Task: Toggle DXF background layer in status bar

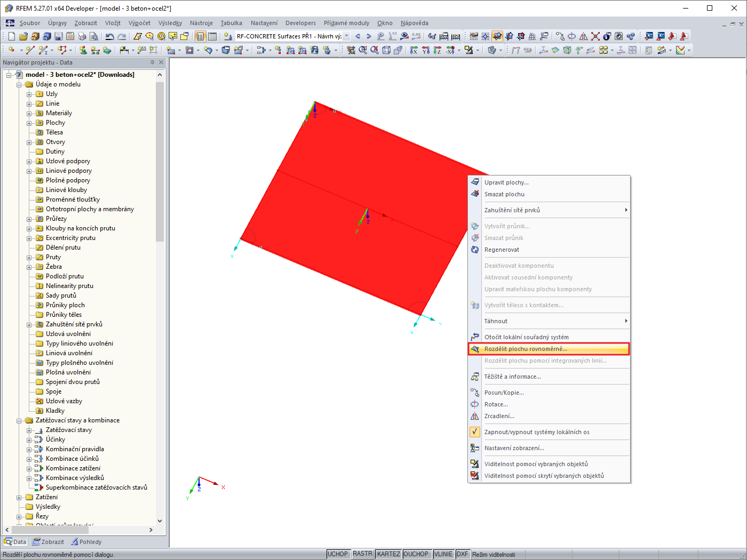Action: [x=462, y=554]
